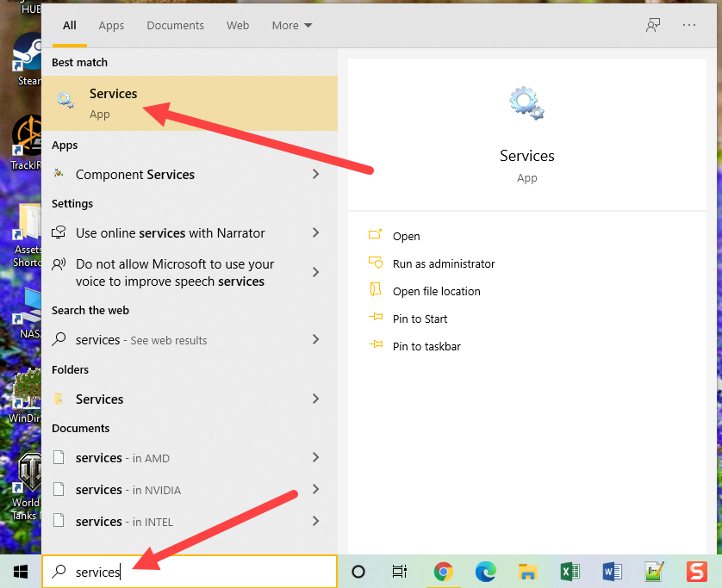
Task: Click the Open file location icon
Action: click(x=376, y=290)
